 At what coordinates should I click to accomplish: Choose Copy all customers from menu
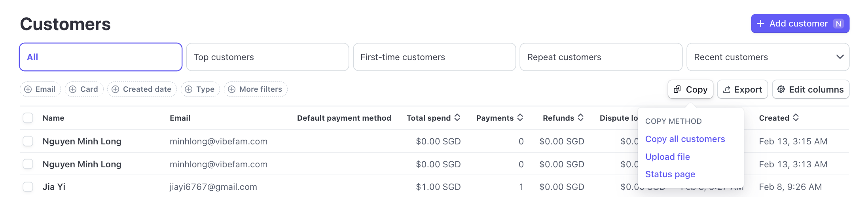pyautogui.click(x=685, y=139)
